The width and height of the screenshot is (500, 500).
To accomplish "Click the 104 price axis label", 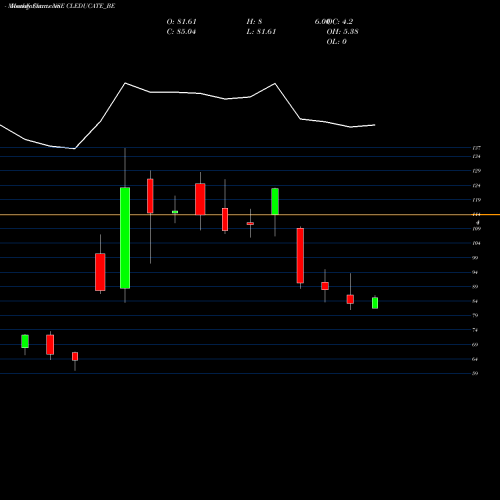I will [476, 243].
